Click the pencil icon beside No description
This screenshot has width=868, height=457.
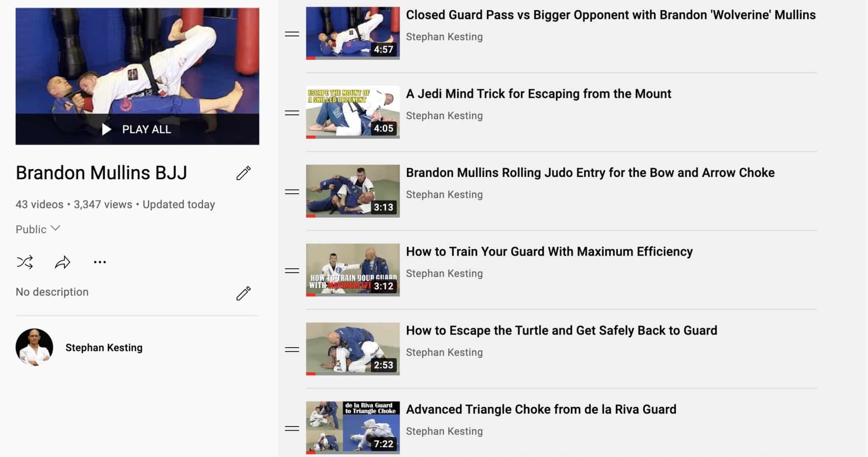pos(243,293)
